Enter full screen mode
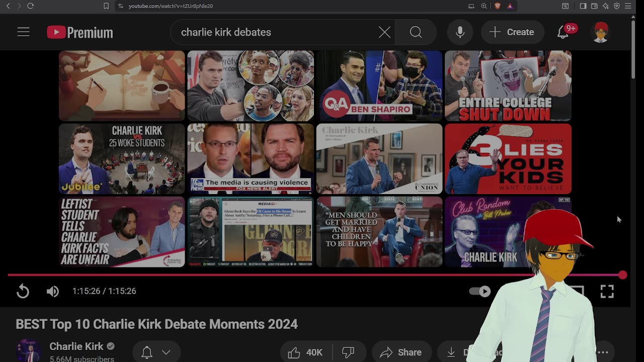The width and height of the screenshot is (644, 362). coord(607,291)
